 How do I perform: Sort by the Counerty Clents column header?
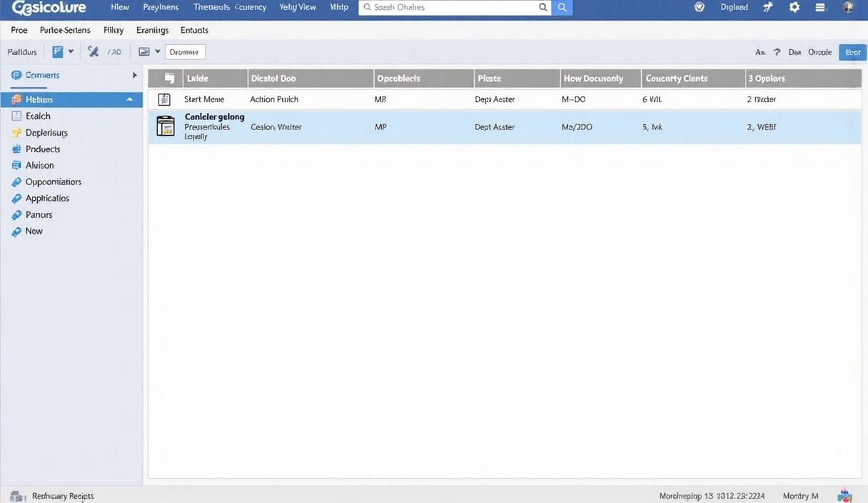pyautogui.click(x=694, y=79)
